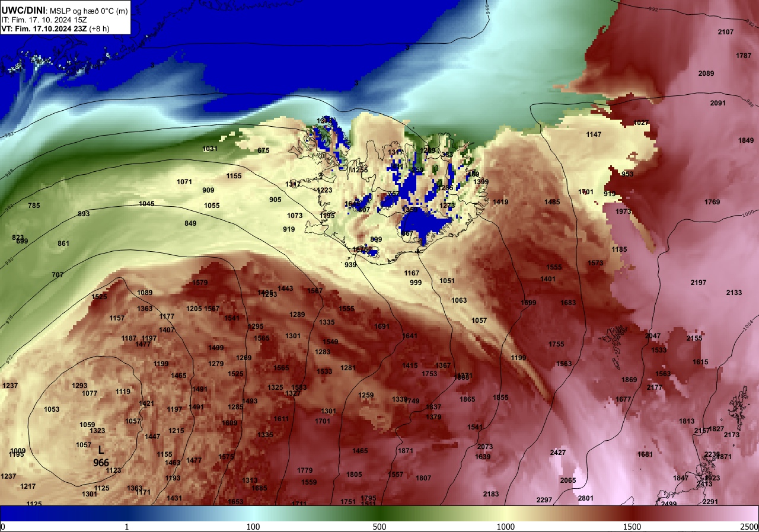The height and width of the screenshot is (532, 759).
Task: Click the 1683 height value
Action: pos(568,303)
